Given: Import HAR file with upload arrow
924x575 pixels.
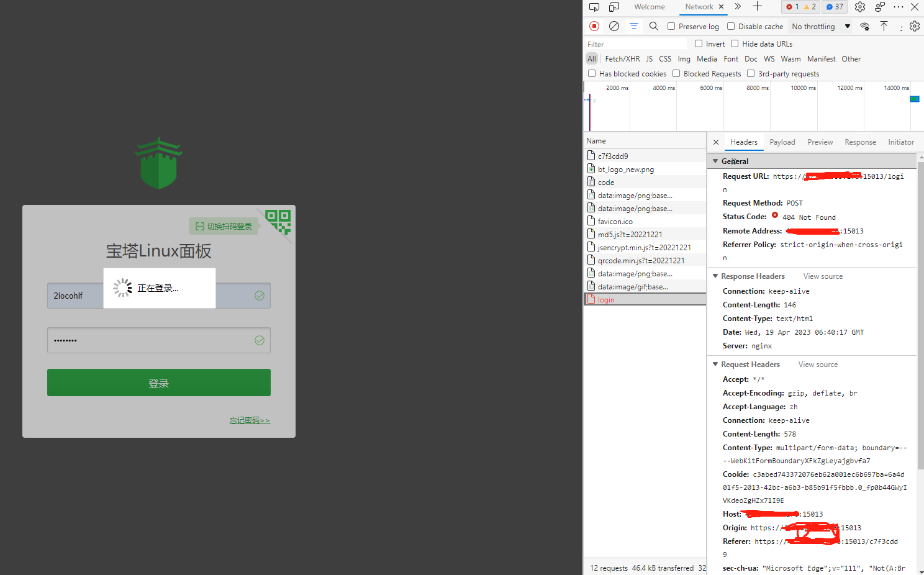Looking at the screenshot, I should (x=884, y=26).
